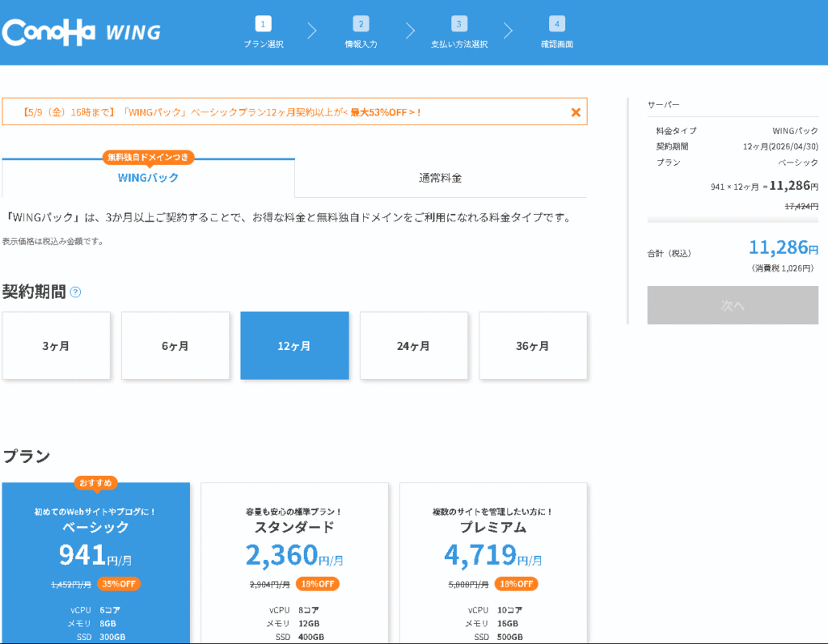Click the 35%OFF badge
Screen dimensions: 828x644
click(x=119, y=584)
